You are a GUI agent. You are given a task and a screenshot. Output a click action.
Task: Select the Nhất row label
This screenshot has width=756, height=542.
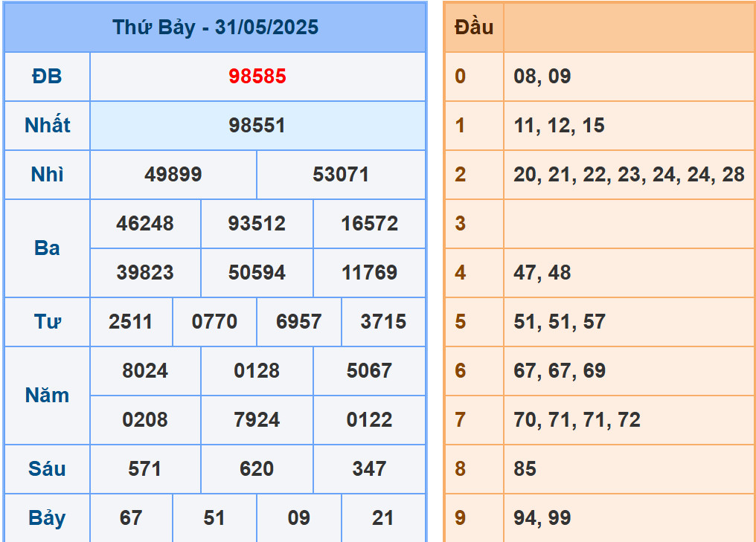pos(47,126)
